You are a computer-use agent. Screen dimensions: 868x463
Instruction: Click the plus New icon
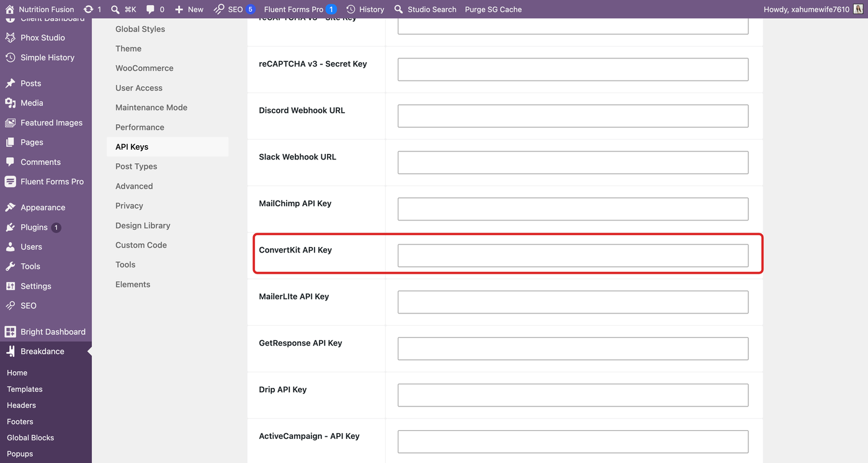coord(179,9)
